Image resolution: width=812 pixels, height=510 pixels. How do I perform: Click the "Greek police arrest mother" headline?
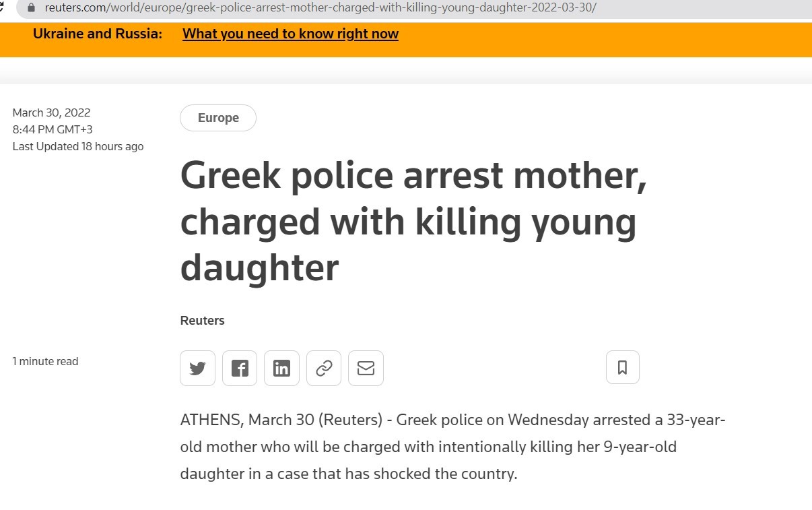[x=412, y=222]
